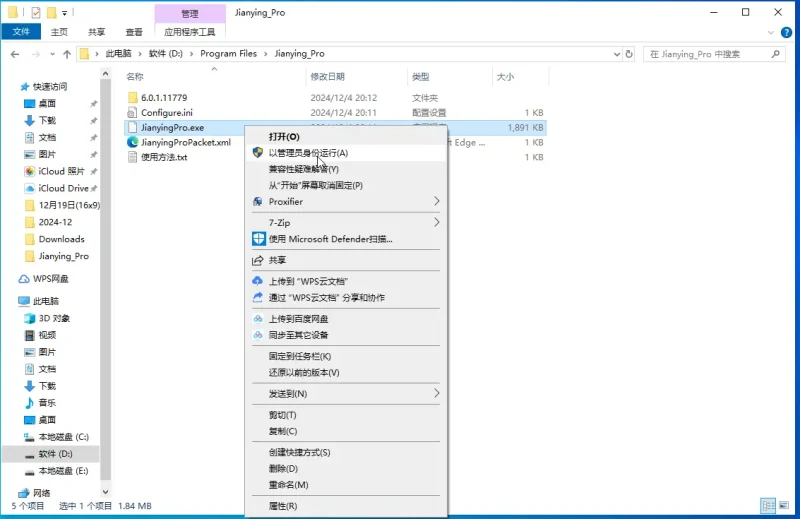
Task: Expand the 7-Zip submenu arrow
Action: click(x=436, y=222)
